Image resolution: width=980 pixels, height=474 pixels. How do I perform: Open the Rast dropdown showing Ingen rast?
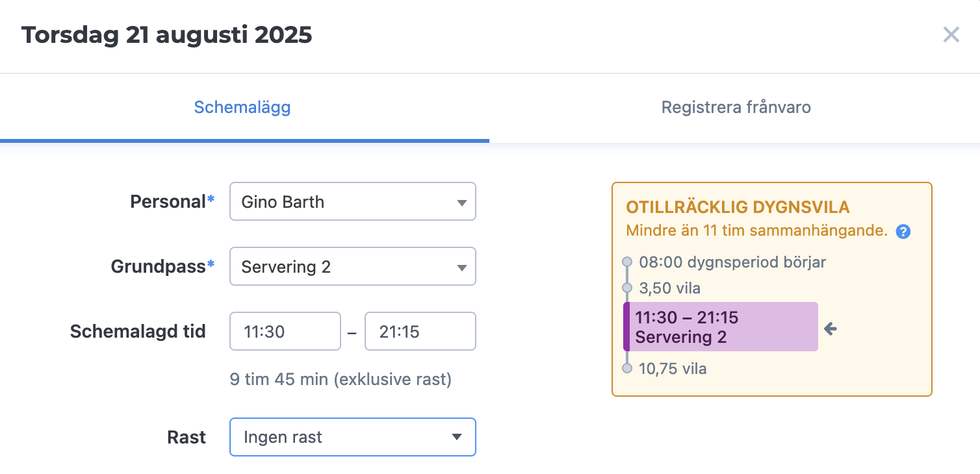[353, 437]
